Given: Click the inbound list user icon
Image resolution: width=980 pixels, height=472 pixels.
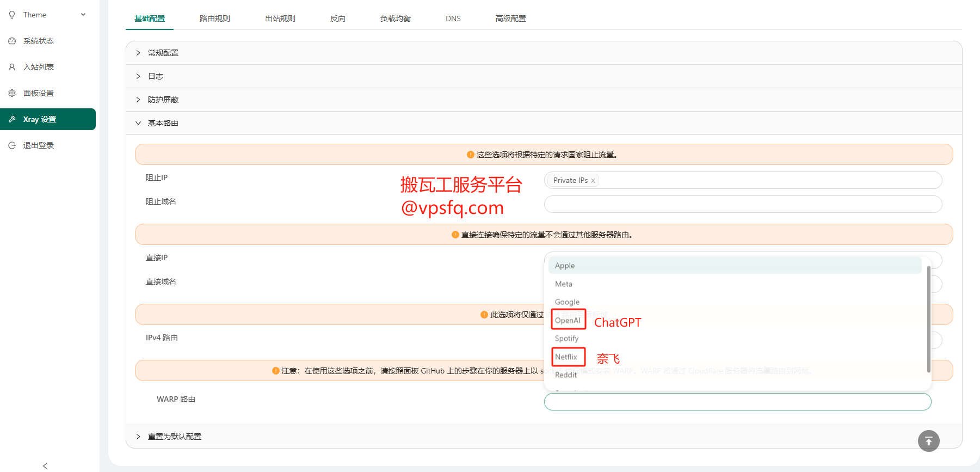Looking at the screenshot, I should point(12,67).
